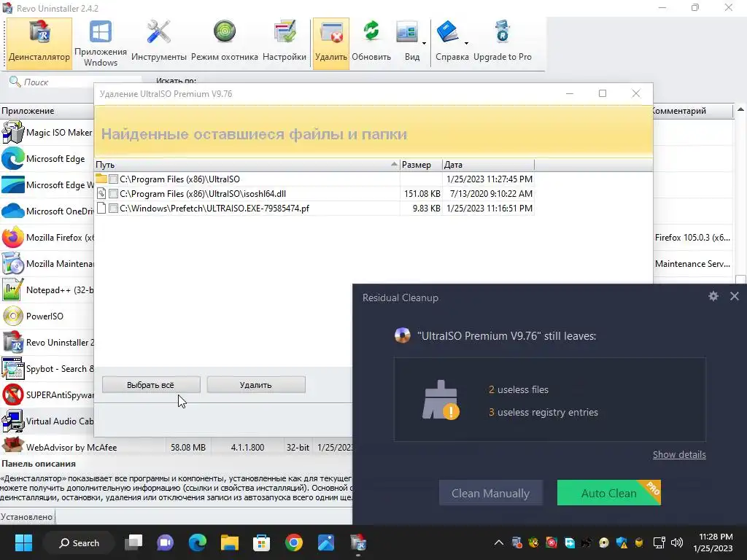Click Clean Manually in Residual Cleanup
747x560 pixels.
[x=490, y=493]
